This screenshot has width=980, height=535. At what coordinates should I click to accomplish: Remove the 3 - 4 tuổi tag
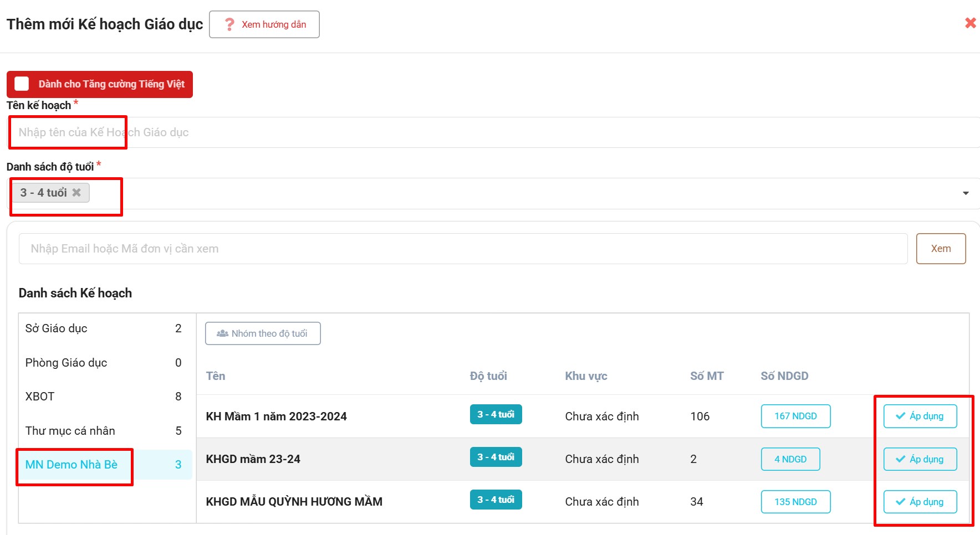click(x=76, y=193)
